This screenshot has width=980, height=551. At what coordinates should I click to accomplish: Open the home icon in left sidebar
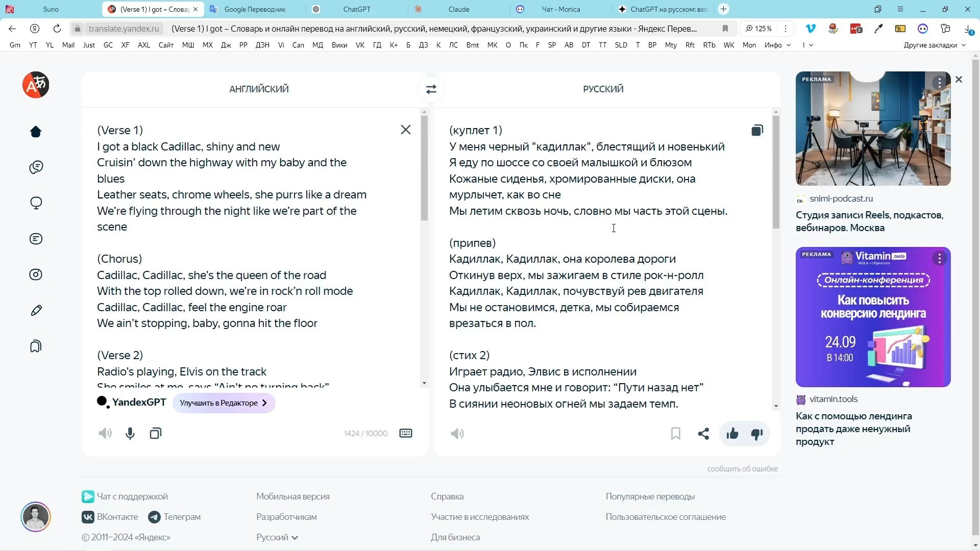(36, 132)
